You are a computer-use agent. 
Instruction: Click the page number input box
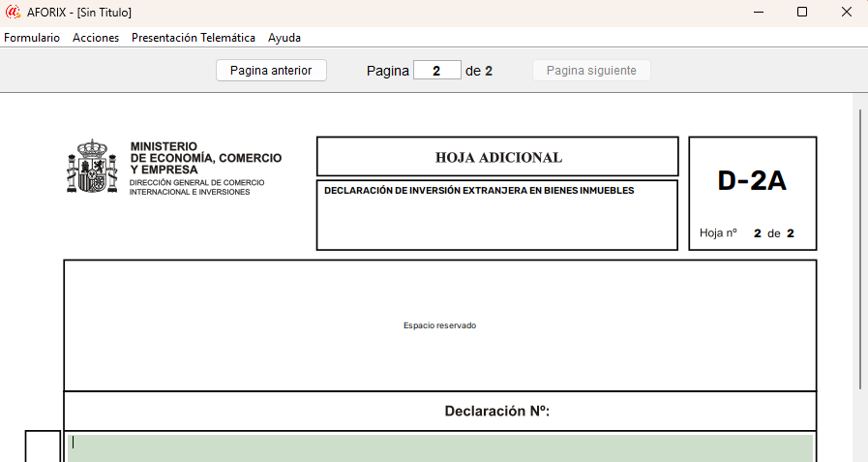point(436,71)
